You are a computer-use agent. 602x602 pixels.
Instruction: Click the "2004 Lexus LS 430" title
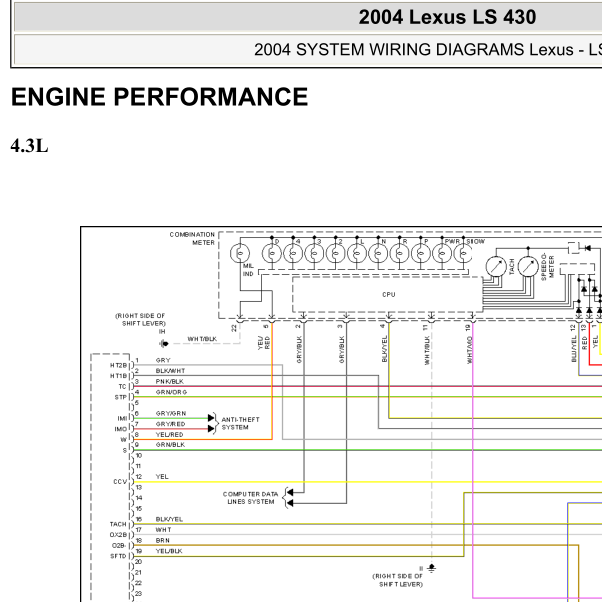[x=447, y=17]
